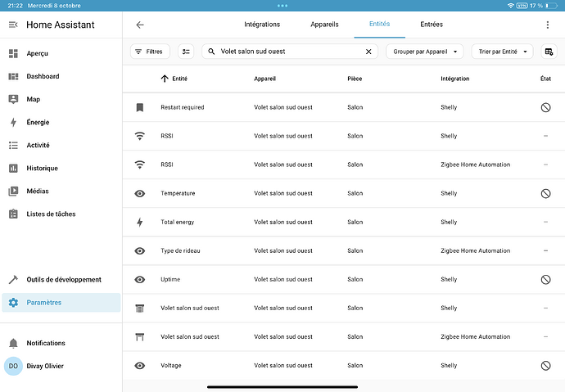Click the disabled status icon for Uptime

[545, 279]
